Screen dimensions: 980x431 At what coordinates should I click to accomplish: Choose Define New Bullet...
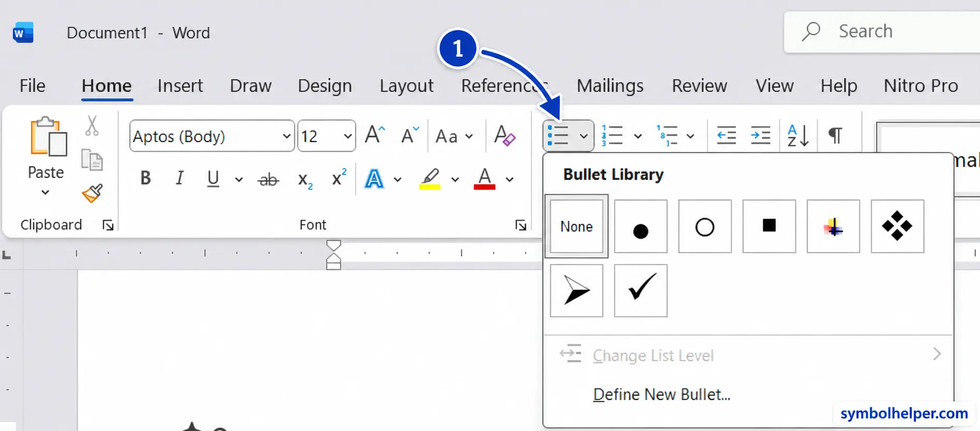(x=661, y=394)
